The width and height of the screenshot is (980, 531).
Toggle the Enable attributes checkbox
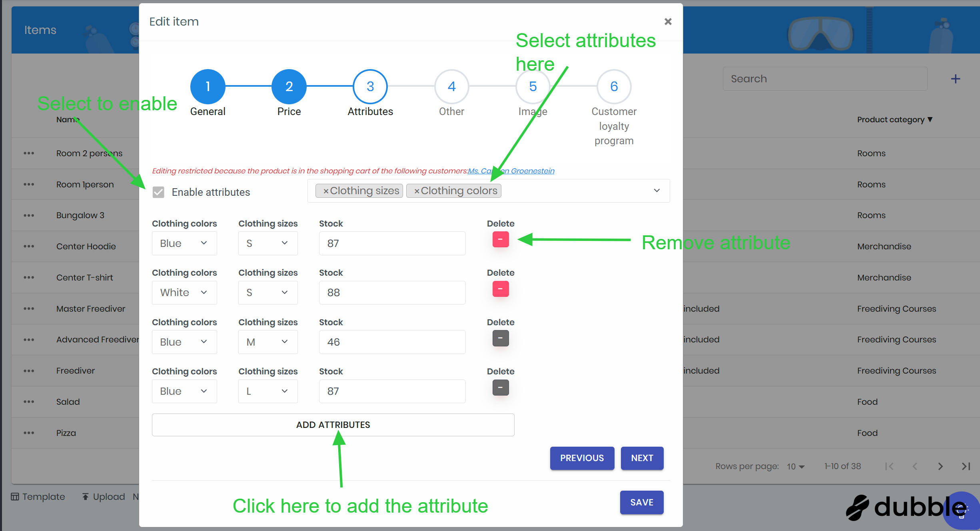(x=158, y=192)
